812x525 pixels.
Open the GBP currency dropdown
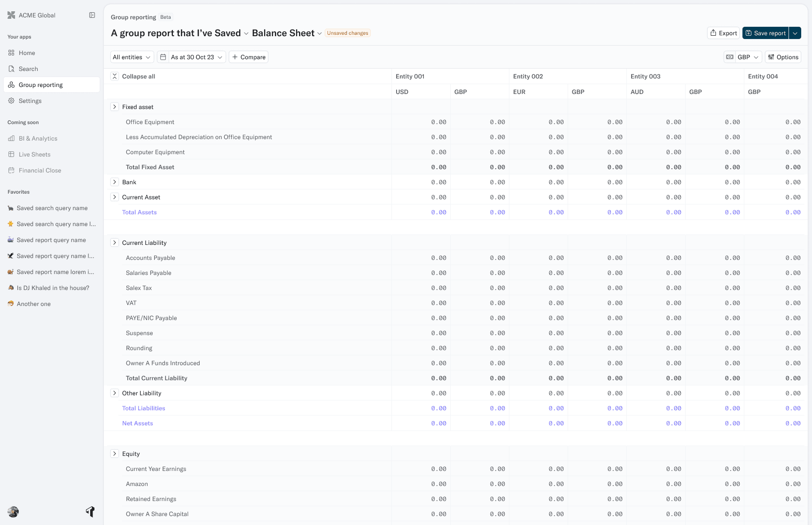pos(743,57)
